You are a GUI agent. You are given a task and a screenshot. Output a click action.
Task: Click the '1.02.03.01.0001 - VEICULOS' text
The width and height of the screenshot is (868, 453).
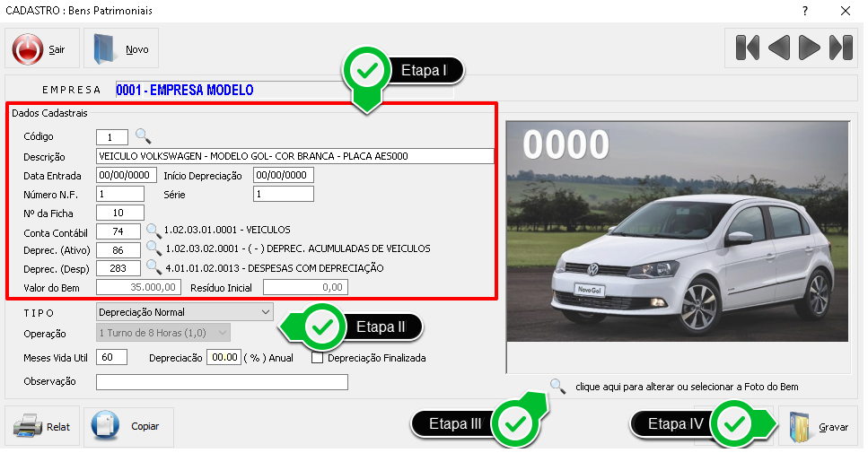227,230
